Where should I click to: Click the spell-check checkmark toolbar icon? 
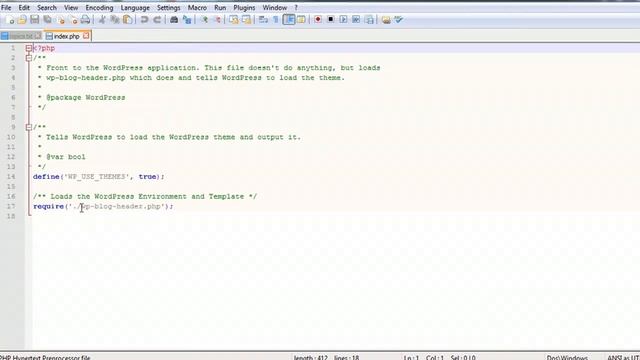[399, 20]
